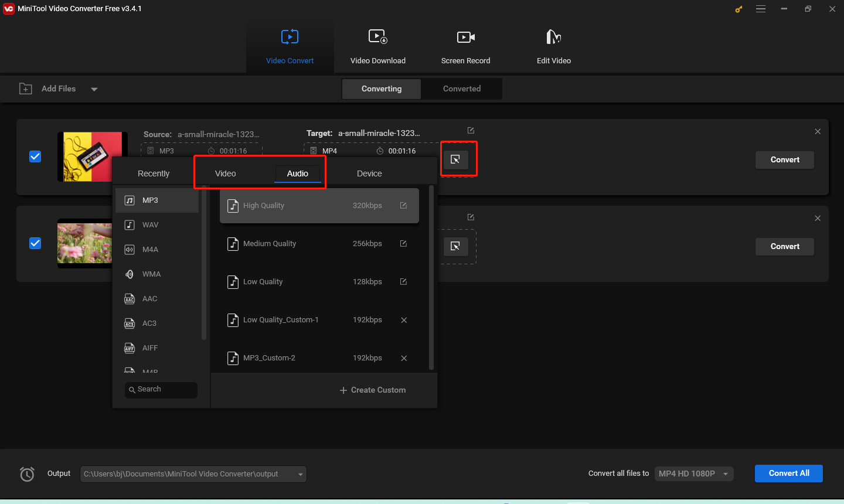Open the hamburger menu in title bar

(761, 9)
